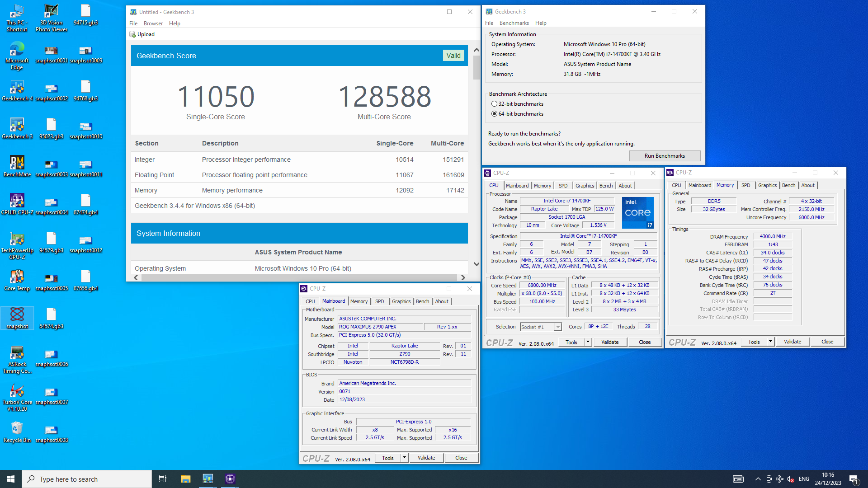Launch TurboV Core V1.10.20 desktop icon
868x488 pixels.
tap(17, 398)
